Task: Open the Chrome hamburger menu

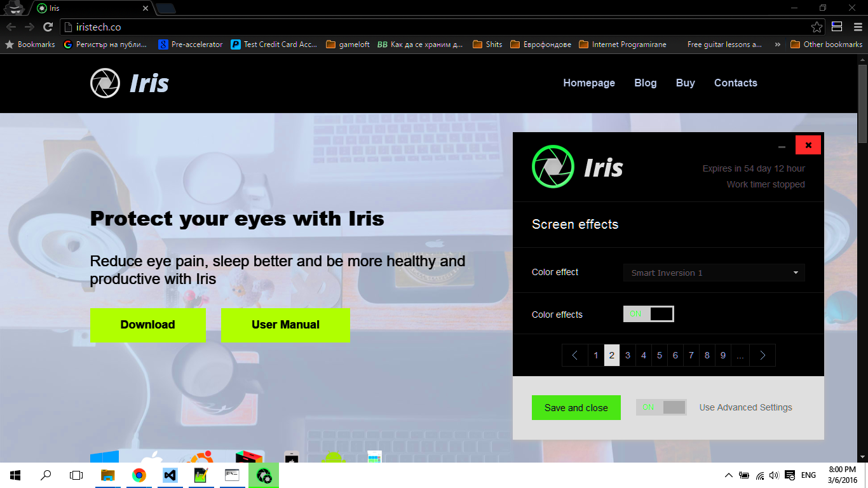Action: 857,27
